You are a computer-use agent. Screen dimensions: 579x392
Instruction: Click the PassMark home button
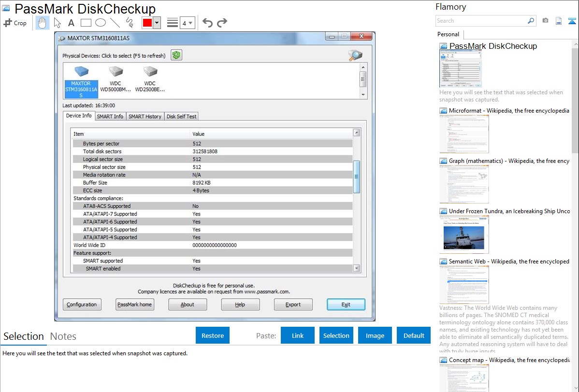coord(135,305)
